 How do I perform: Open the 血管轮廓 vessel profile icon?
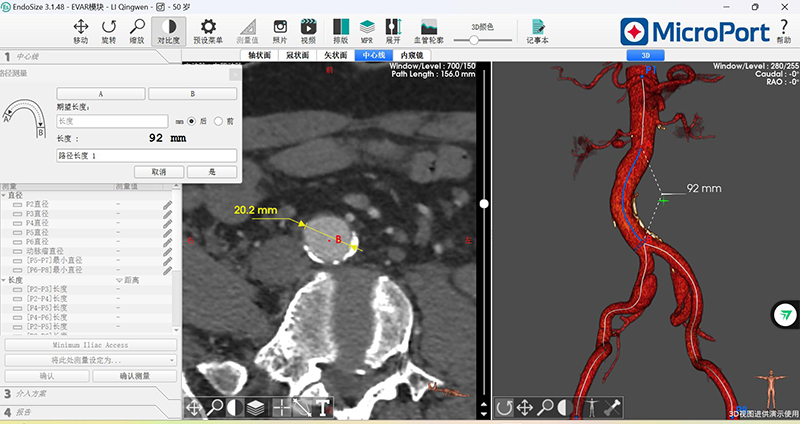pos(429,32)
